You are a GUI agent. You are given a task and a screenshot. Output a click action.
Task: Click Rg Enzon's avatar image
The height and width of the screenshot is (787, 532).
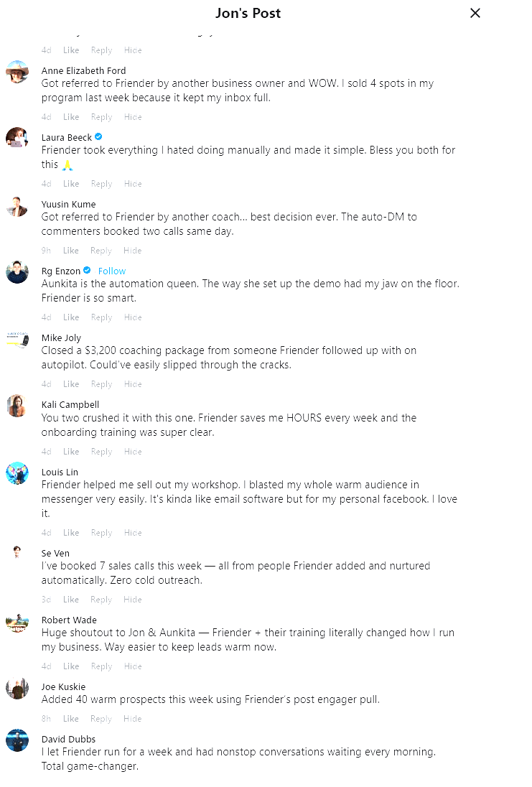(x=17, y=273)
